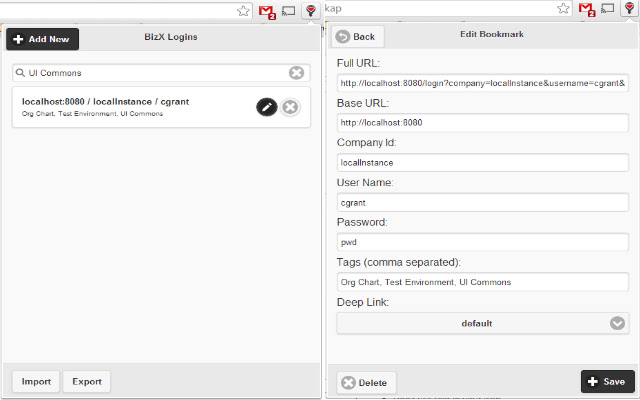Toggle BizX extension icon in right browser toolbar
Viewport: 640px width, 400px height.
629,8
